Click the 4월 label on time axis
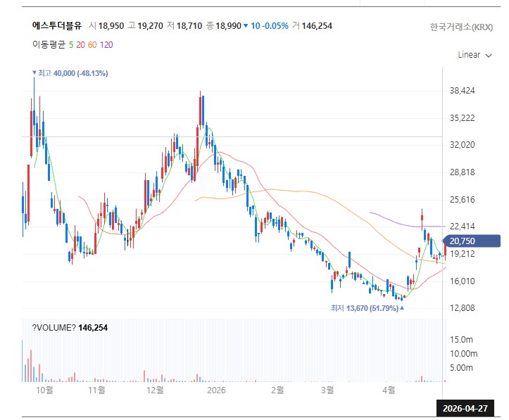The width and height of the screenshot is (509, 420). (389, 390)
